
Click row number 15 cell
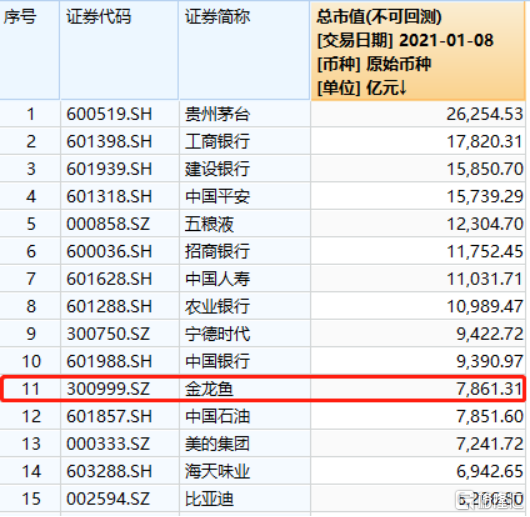30,499
